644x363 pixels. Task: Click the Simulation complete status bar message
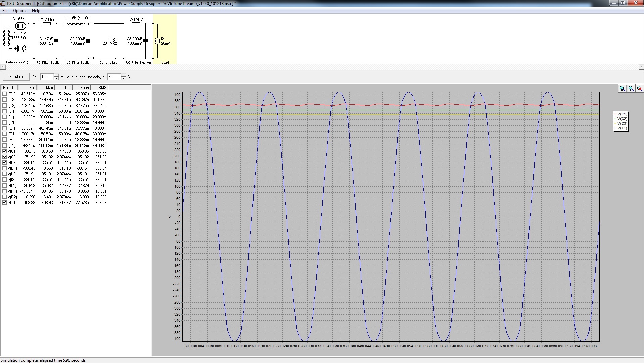coord(43,360)
